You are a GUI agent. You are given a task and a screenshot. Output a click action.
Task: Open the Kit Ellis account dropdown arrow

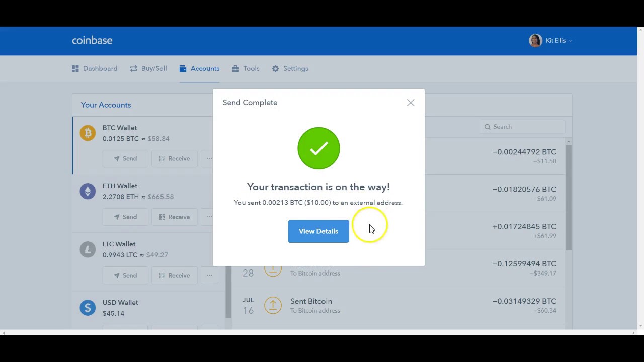[570, 41]
